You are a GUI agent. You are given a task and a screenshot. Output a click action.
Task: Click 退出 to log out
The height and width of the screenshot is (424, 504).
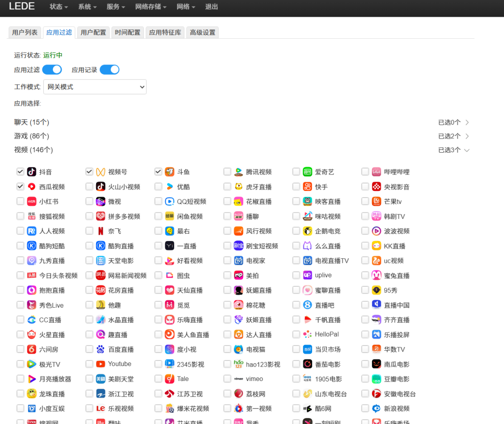click(211, 7)
